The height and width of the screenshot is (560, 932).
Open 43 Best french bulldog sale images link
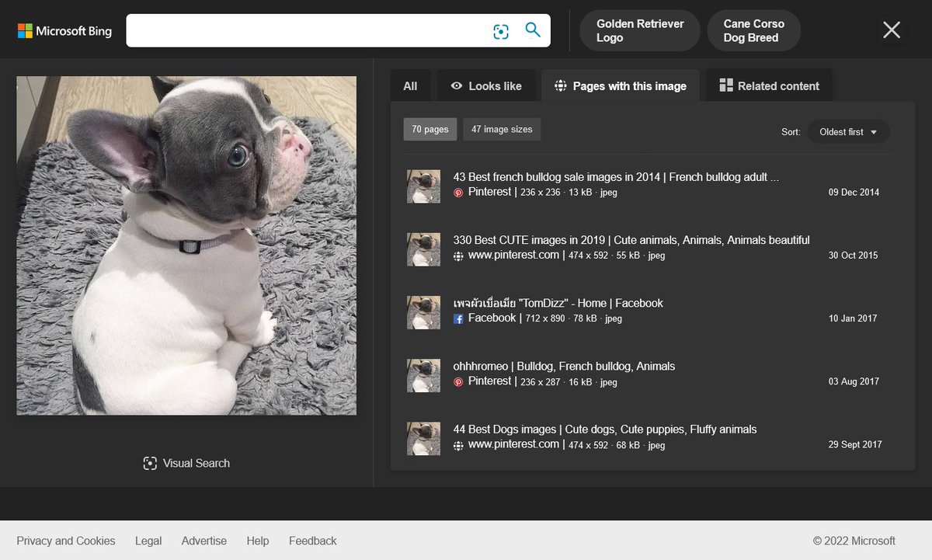point(616,177)
